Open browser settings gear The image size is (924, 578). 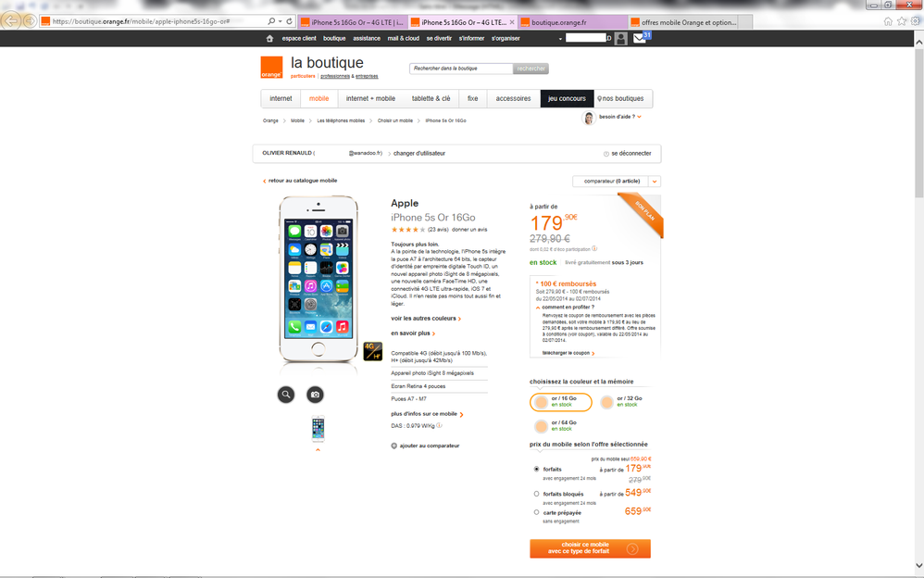(915, 21)
